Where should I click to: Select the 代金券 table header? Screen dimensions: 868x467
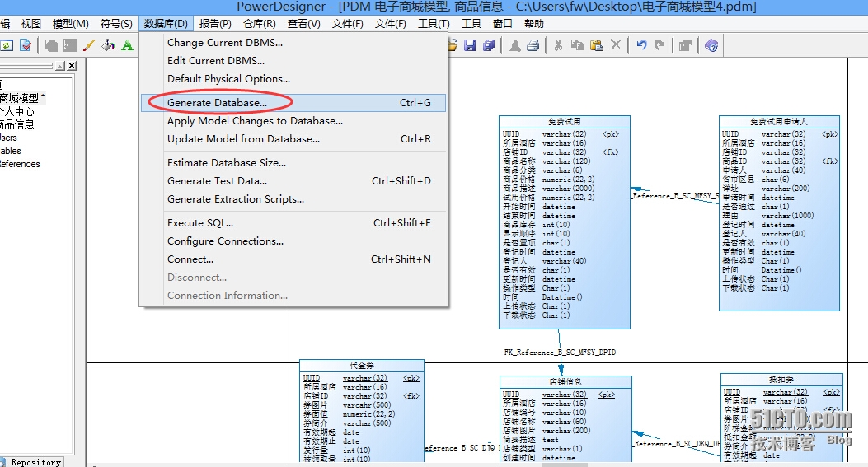pos(362,365)
